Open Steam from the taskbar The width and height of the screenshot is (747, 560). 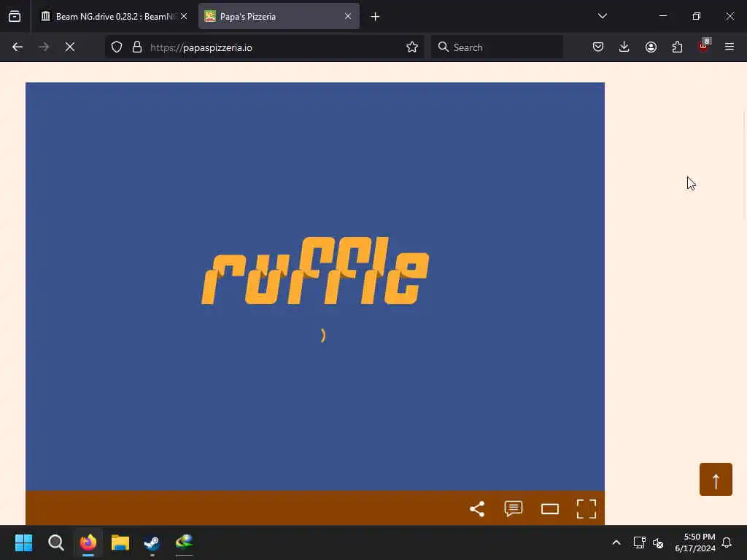(x=152, y=542)
